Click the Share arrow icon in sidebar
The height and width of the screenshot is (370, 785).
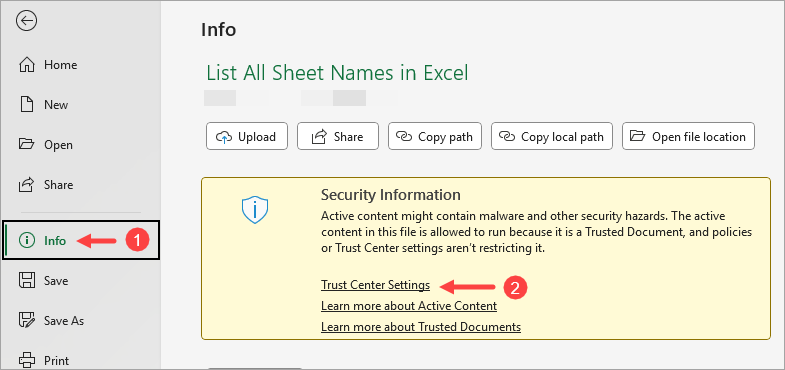coord(26,185)
